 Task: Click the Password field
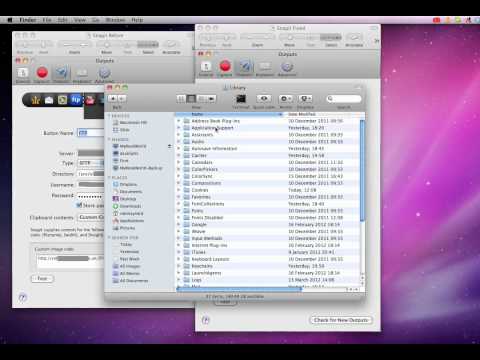(91, 196)
